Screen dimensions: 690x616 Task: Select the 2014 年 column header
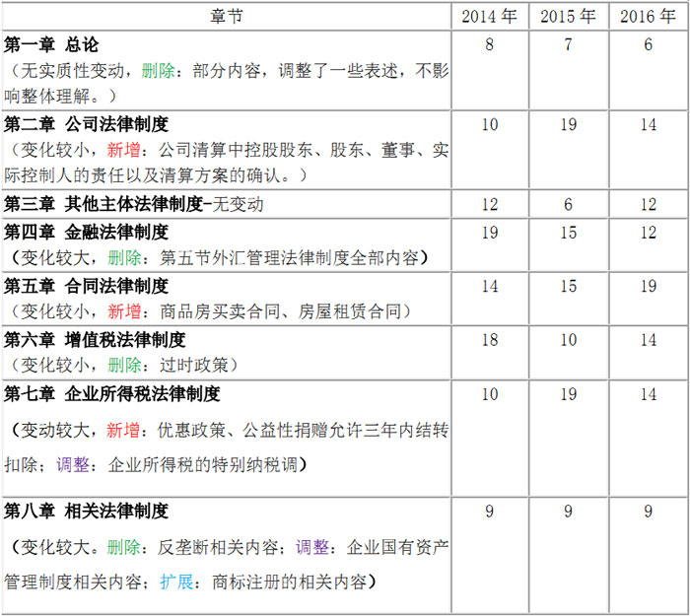coord(490,17)
